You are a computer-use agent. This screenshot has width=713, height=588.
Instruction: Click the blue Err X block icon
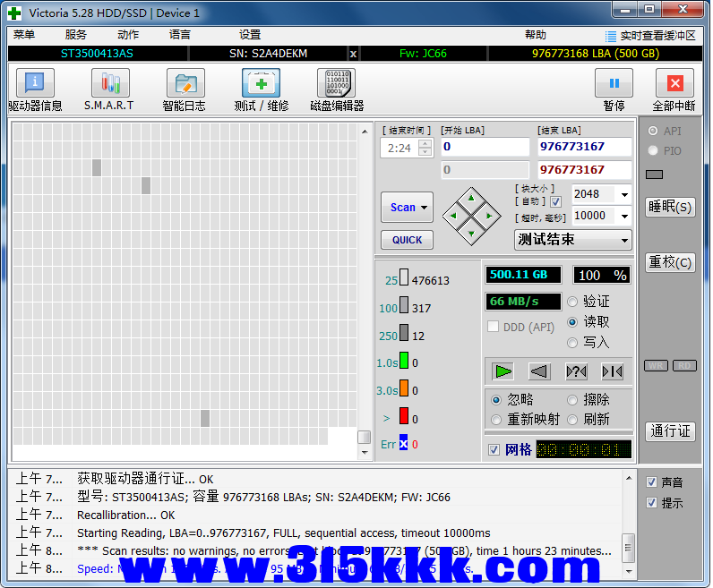pos(403,443)
